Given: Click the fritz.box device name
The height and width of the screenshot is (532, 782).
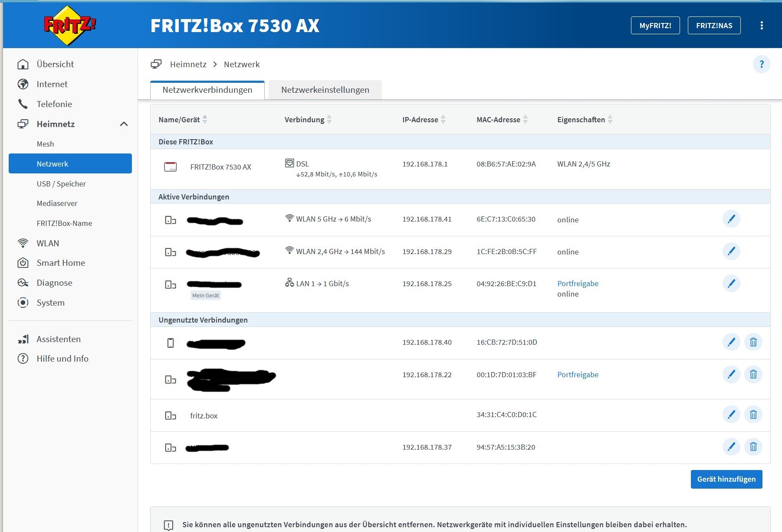Looking at the screenshot, I should [204, 416].
